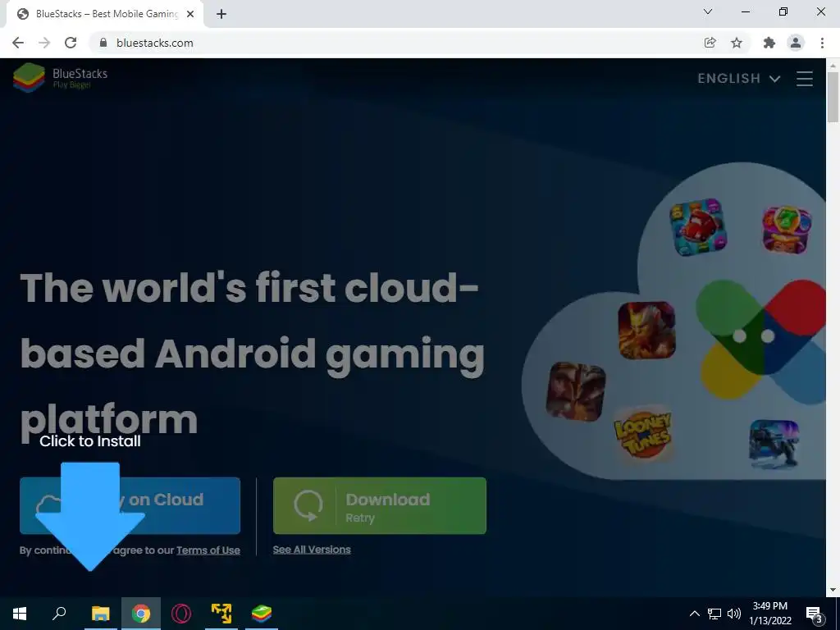Viewport: 840px width, 630px height.
Task: Click the page's vertical scrollbar thumb
Action: point(833,98)
